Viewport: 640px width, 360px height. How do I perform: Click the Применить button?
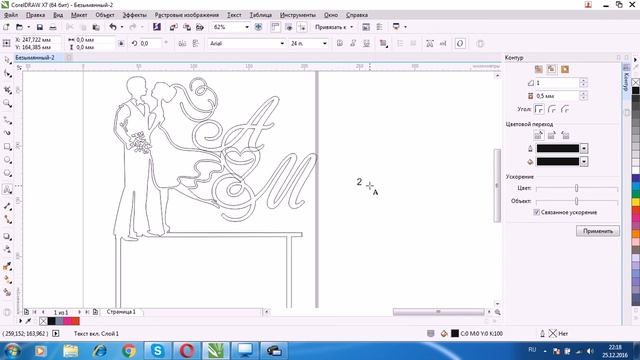(x=598, y=231)
